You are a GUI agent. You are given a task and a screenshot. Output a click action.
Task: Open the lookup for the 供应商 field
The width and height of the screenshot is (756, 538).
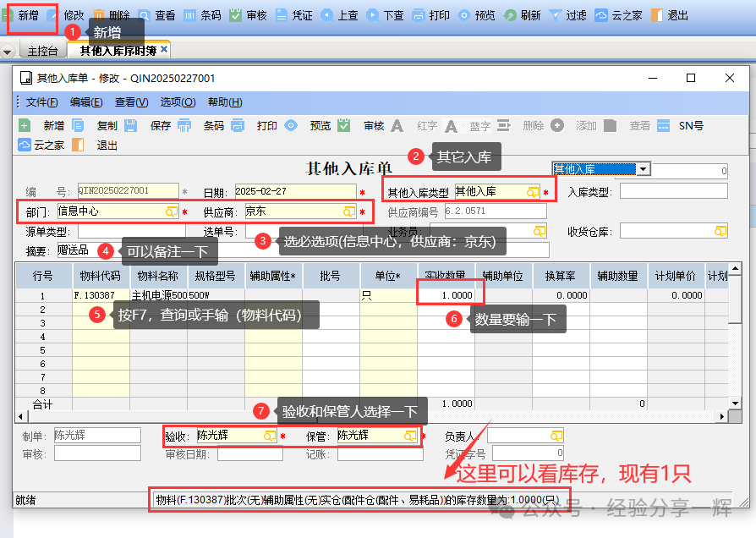point(349,211)
